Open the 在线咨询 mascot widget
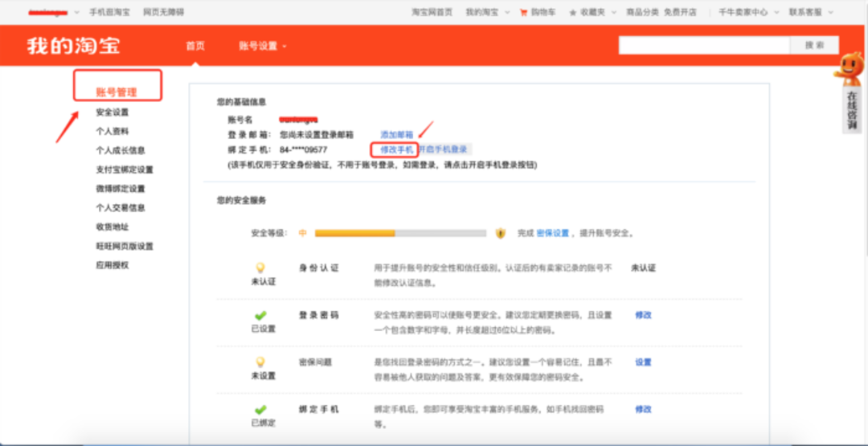This screenshot has width=868, height=446. (x=851, y=92)
